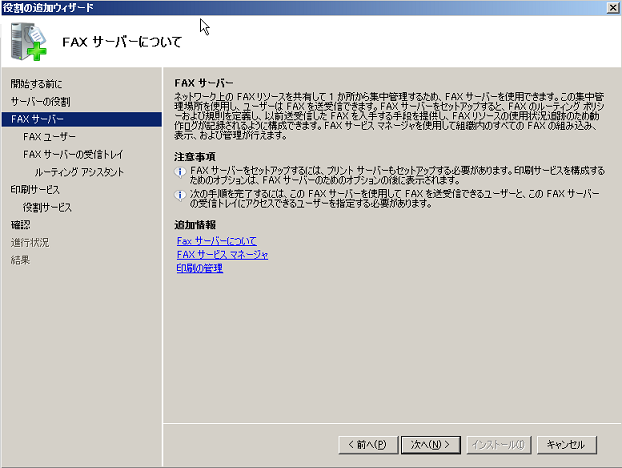
Task: Open FAX サービス マネージャ link
Action: [x=222, y=255]
